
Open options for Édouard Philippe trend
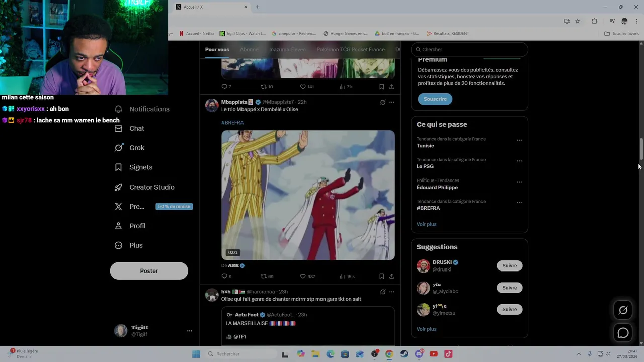[x=519, y=182]
